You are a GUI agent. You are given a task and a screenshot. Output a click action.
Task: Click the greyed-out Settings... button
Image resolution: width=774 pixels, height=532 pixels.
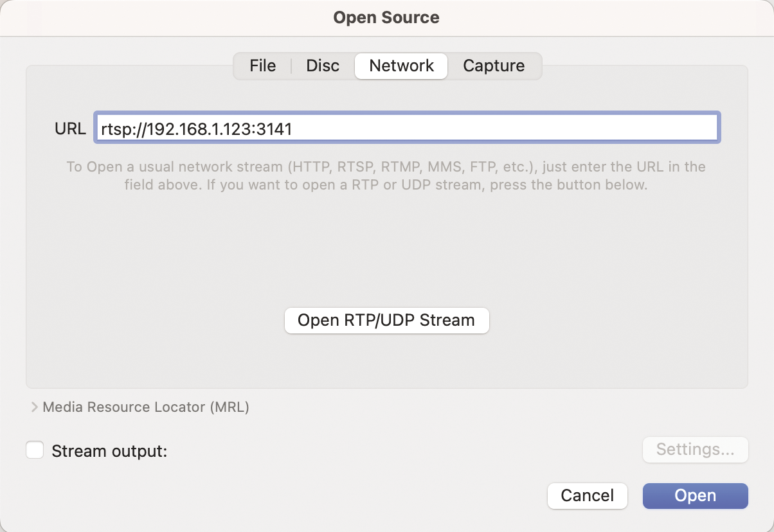(x=695, y=450)
